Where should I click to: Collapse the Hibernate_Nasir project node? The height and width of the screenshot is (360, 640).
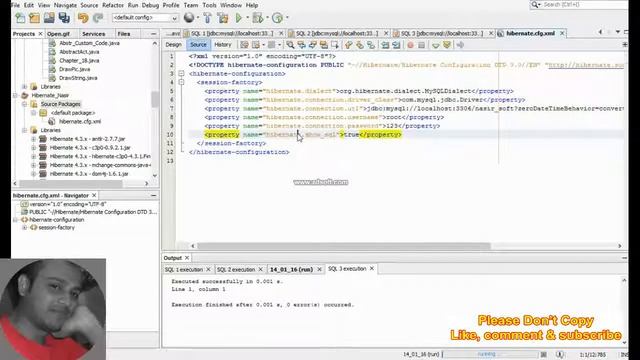tap(16, 96)
